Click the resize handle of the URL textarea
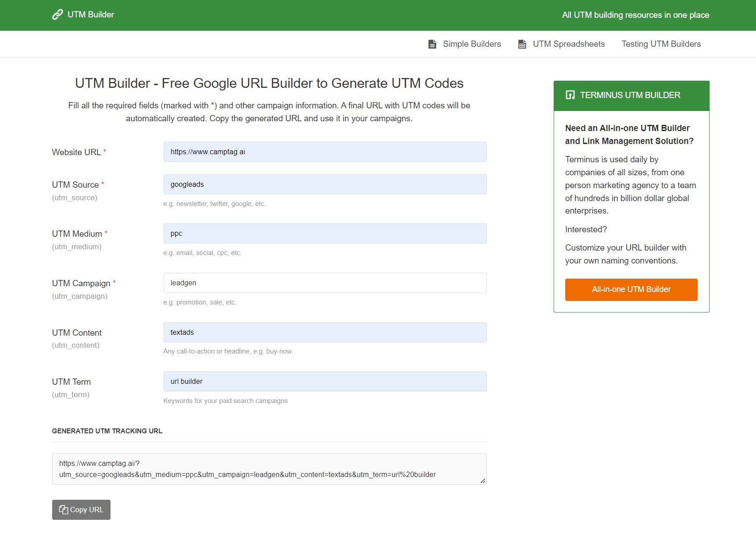This screenshot has width=756, height=547. point(483,481)
